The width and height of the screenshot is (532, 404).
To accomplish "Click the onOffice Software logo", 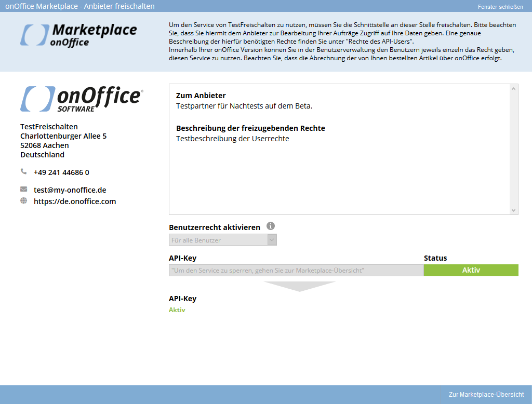I will tap(82, 99).
